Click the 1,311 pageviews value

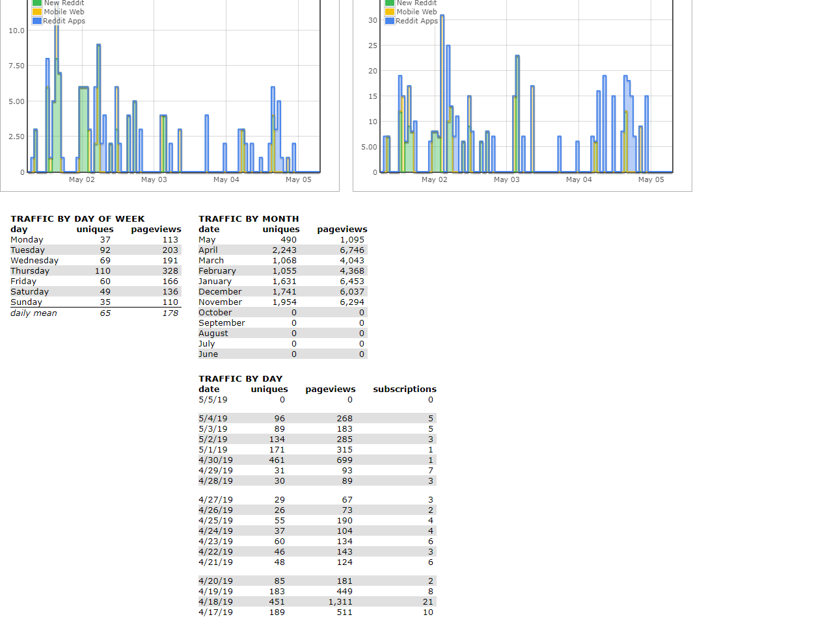tap(340, 602)
